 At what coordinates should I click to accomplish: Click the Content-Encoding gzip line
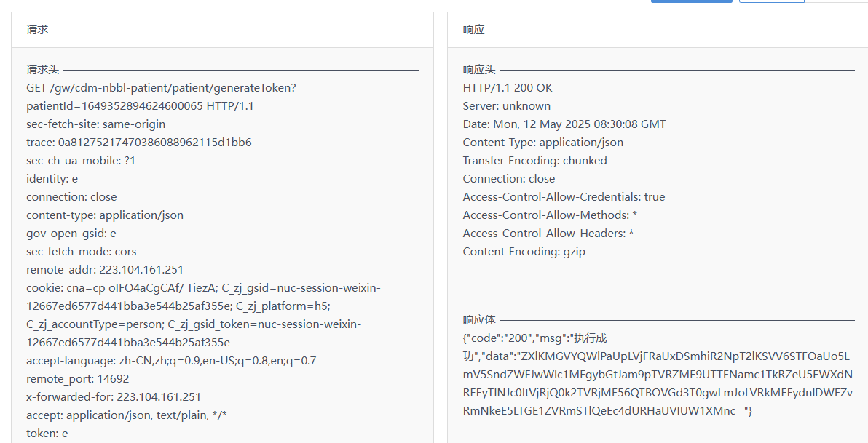click(x=524, y=252)
